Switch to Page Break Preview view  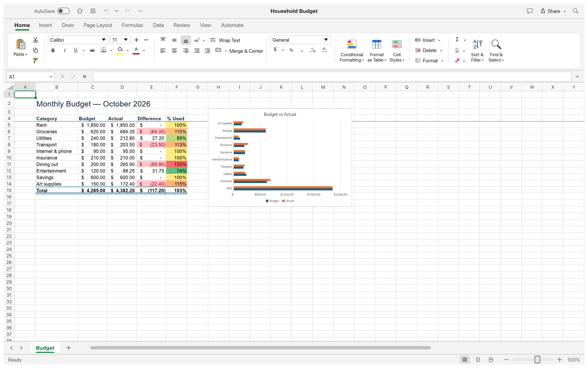click(491, 360)
